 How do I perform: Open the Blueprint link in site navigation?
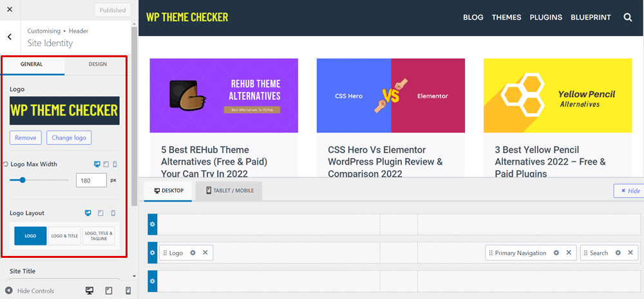coord(591,17)
